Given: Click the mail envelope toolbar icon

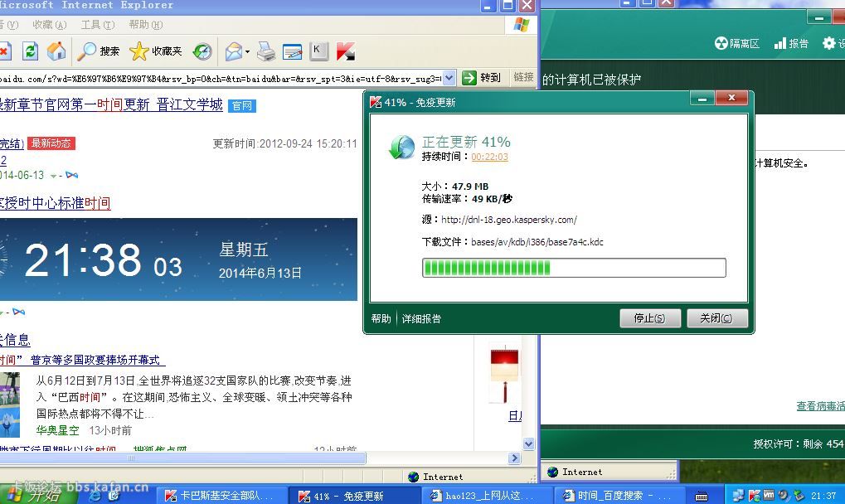Looking at the screenshot, I should click(234, 51).
